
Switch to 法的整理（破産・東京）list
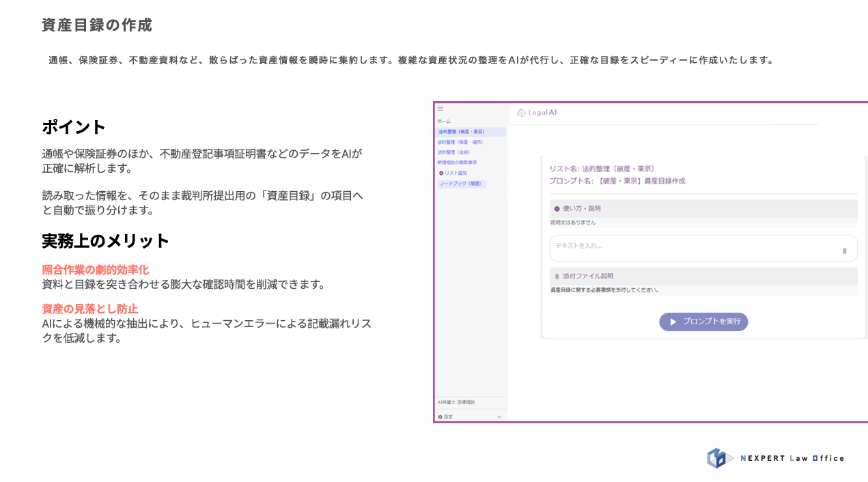(x=461, y=131)
